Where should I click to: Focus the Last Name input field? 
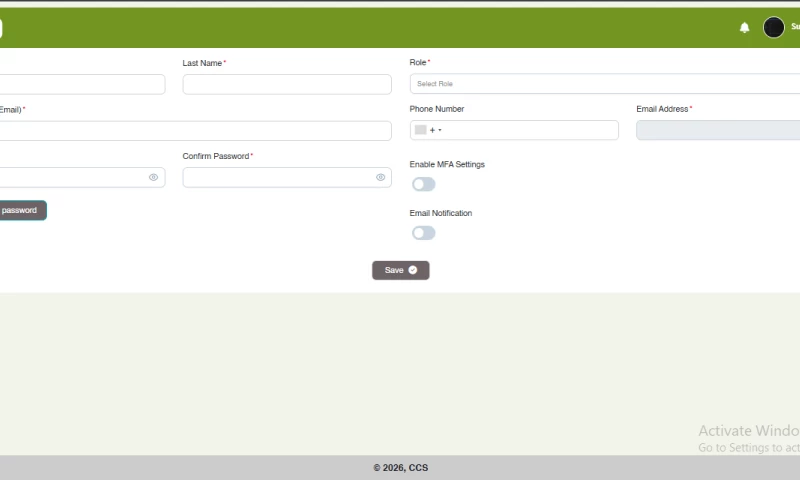tap(287, 84)
